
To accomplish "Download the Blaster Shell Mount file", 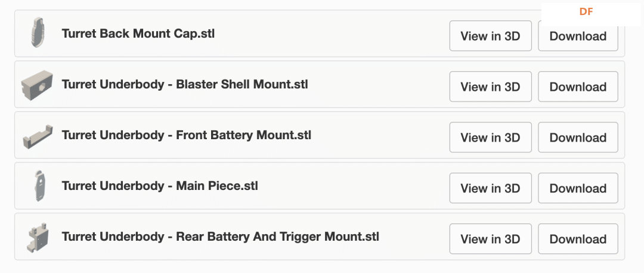I will 578,87.
